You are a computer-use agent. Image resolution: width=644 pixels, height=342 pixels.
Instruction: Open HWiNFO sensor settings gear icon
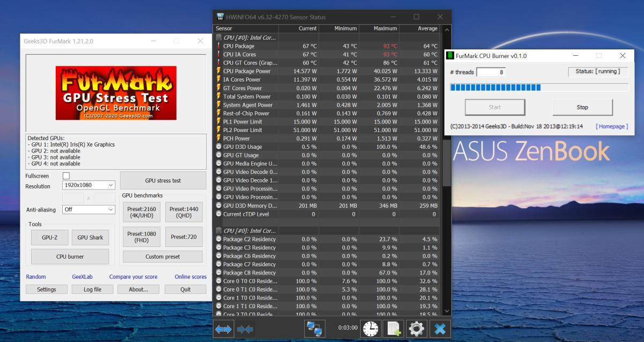click(416, 329)
